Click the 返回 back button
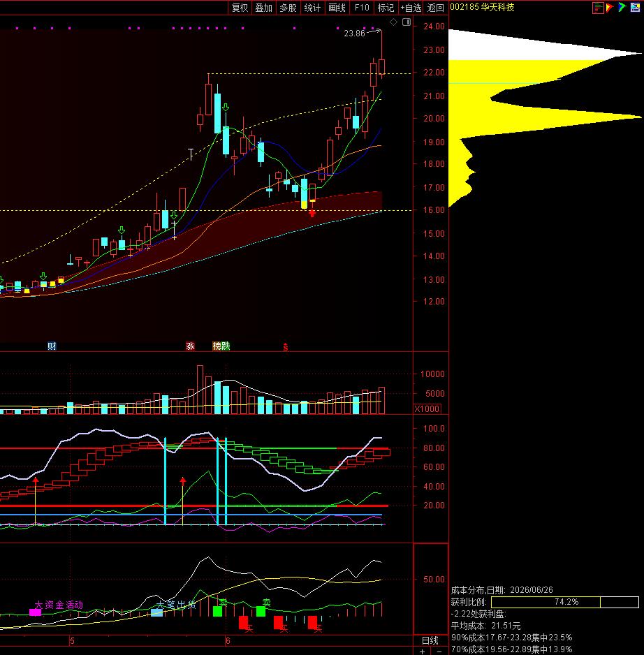This screenshot has height=655, width=644. 435,8
